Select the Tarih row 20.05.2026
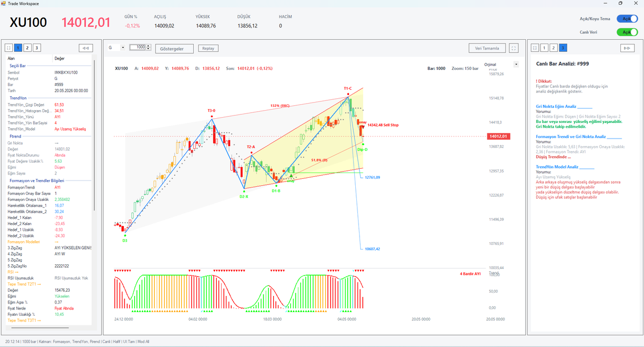The width and height of the screenshot is (644, 347). [x=49, y=91]
